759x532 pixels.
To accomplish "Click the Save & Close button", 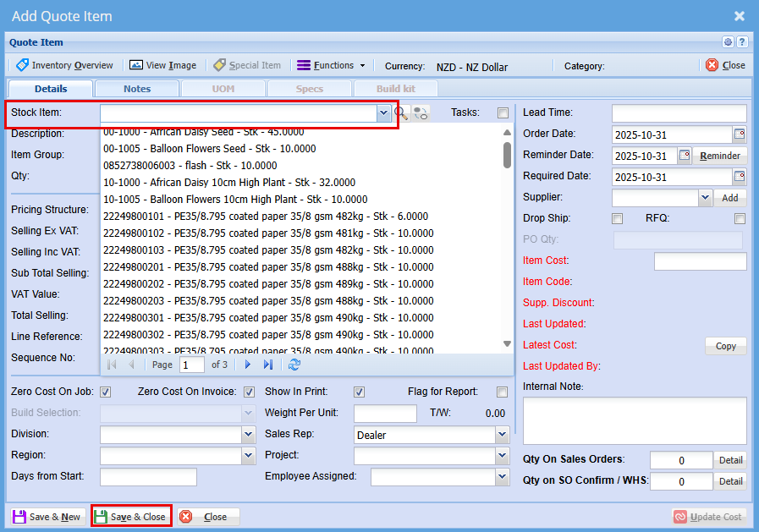I will click(x=131, y=517).
